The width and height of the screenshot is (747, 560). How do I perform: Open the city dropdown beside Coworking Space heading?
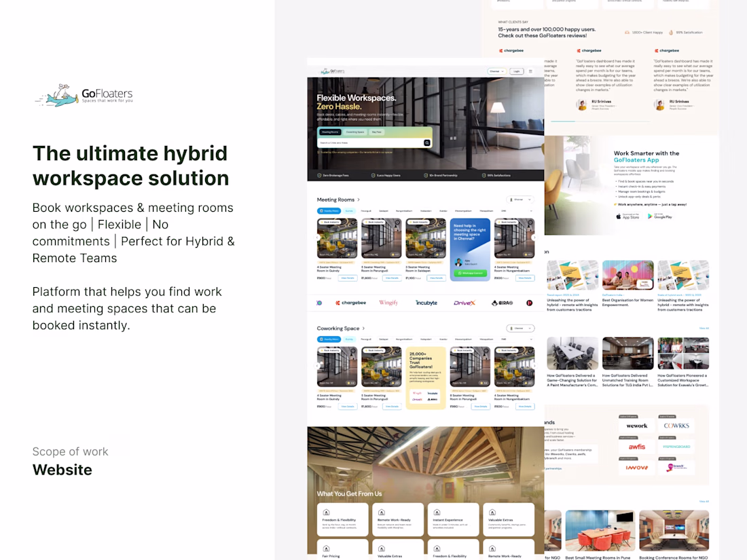520,328
